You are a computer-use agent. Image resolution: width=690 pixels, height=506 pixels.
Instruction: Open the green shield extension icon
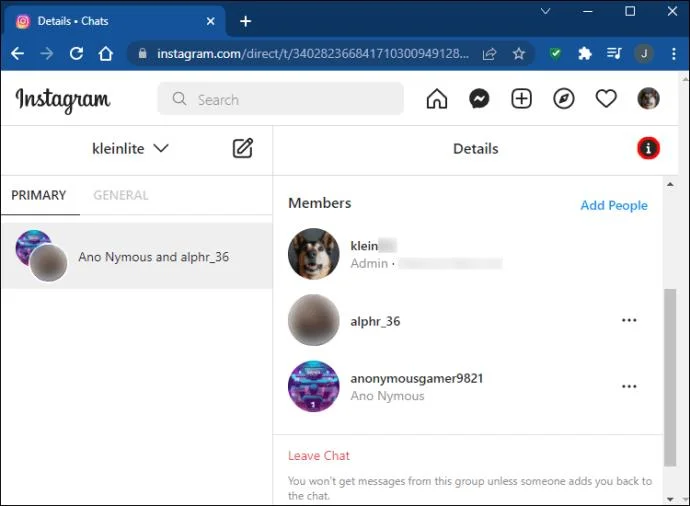pyautogui.click(x=555, y=54)
